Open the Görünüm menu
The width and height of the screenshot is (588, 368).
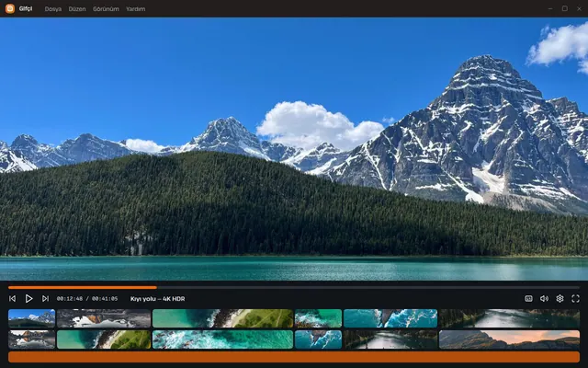pyautogui.click(x=106, y=9)
